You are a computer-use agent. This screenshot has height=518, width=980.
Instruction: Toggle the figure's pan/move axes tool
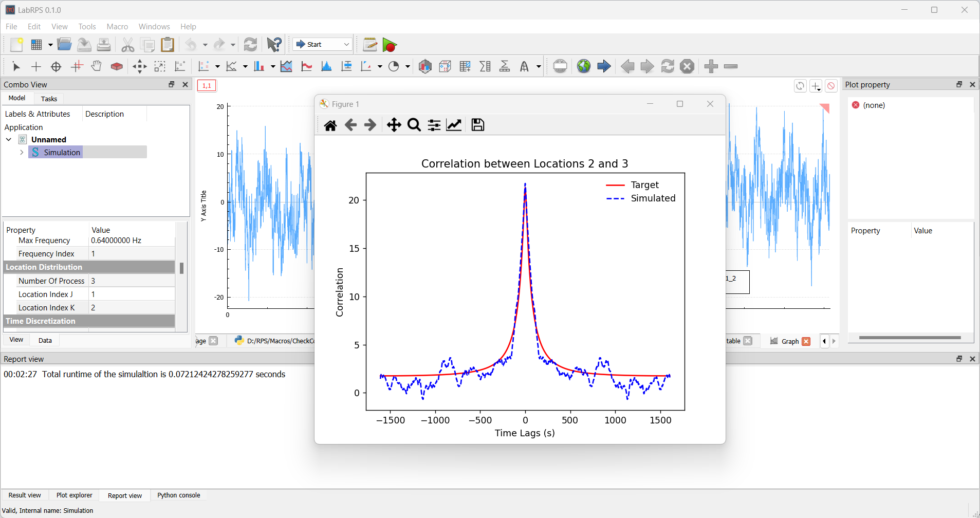[394, 125]
